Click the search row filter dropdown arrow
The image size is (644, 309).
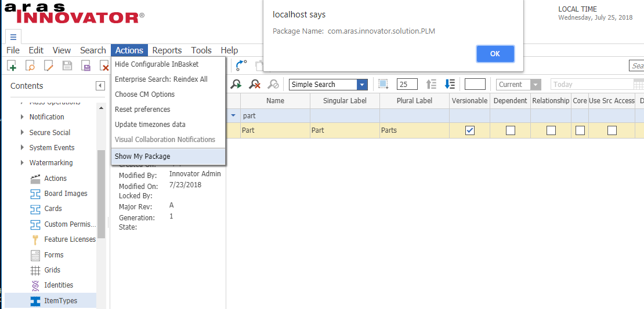tap(233, 116)
